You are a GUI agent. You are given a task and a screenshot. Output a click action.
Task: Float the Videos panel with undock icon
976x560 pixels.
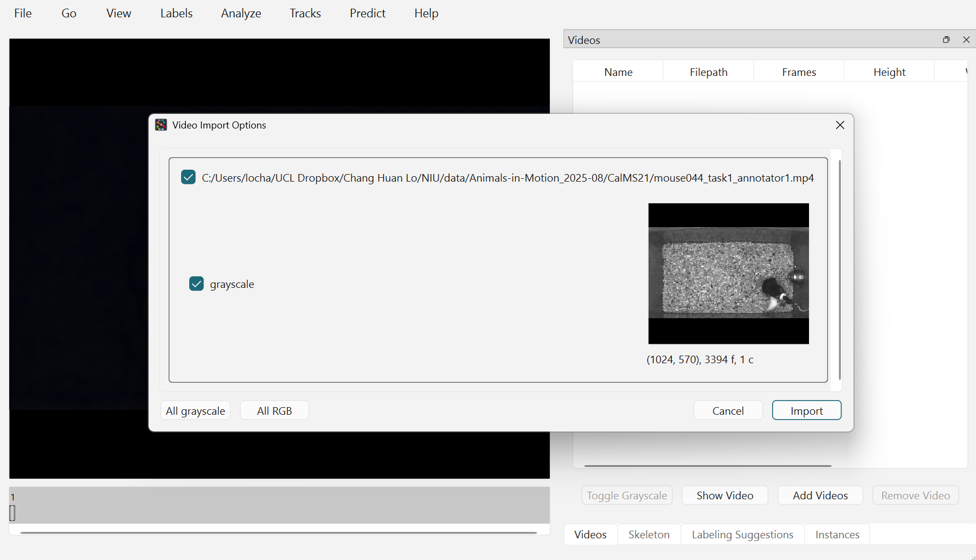[946, 40]
